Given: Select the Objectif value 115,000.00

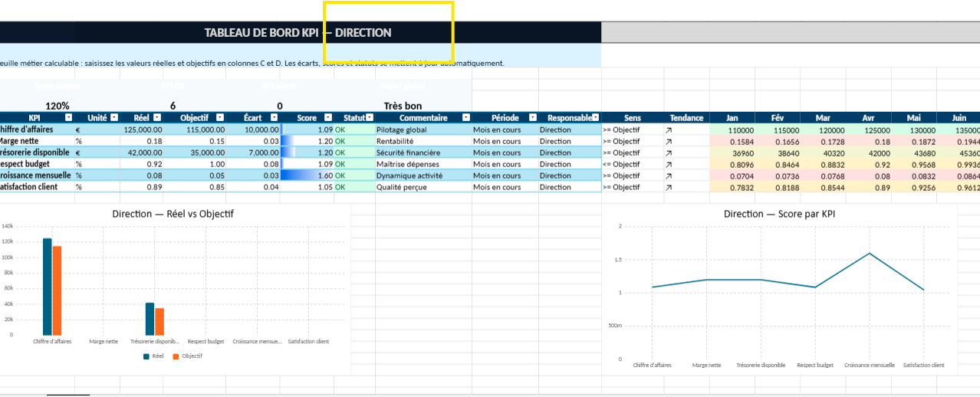Looking at the screenshot, I should (x=196, y=130).
